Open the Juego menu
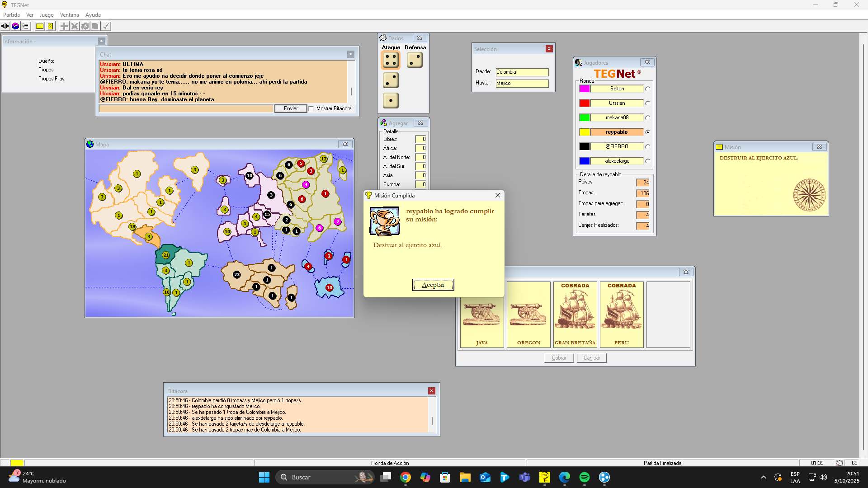The width and height of the screenshot is (868, 488). [x=47, y=15]
